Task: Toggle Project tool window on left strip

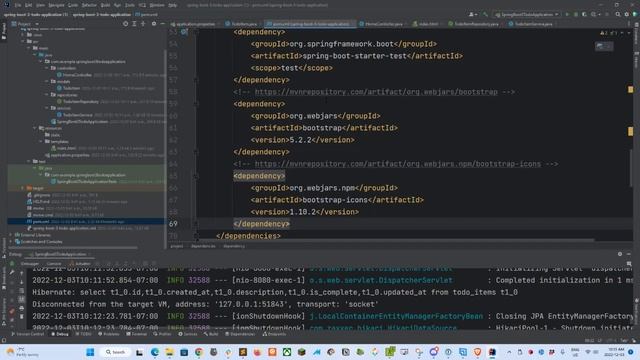Action: point(4,31)
